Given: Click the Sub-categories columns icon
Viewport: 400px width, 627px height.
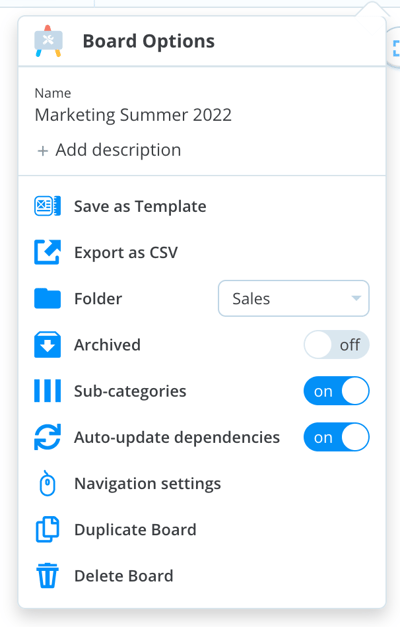Looking at the screenshot, I should click(x=48, y=391).
